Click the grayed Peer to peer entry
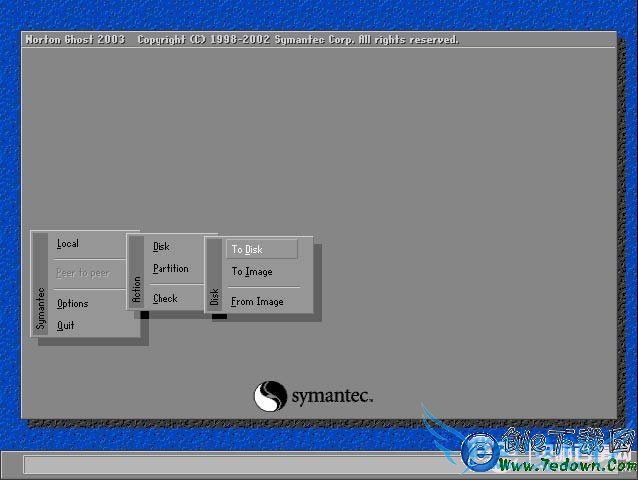 83,273
